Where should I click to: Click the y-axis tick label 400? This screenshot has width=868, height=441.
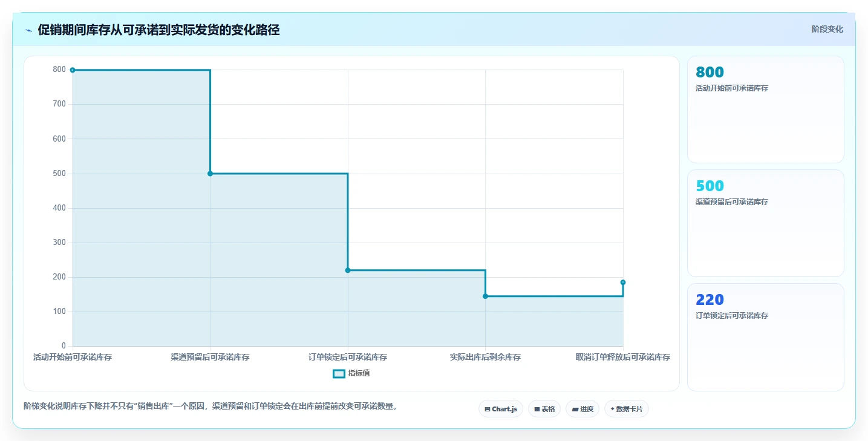pyautogui.click(x=59, y=208)
